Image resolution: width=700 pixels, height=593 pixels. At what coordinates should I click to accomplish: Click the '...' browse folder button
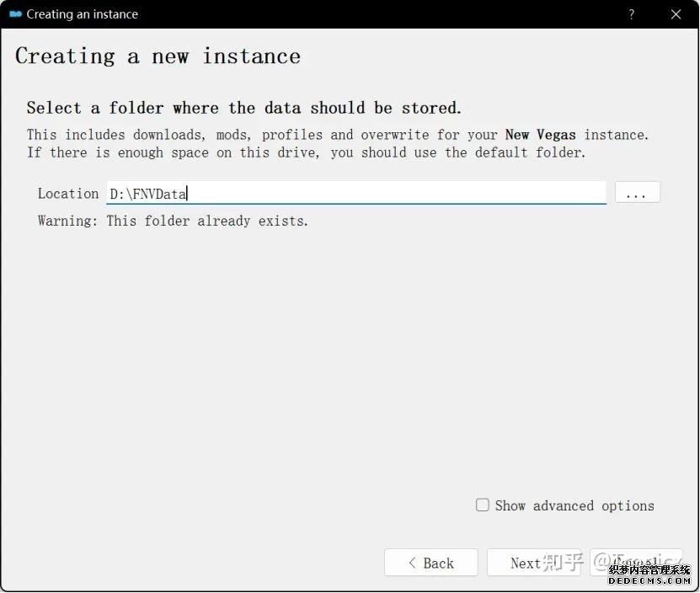(x=637, y=193)
